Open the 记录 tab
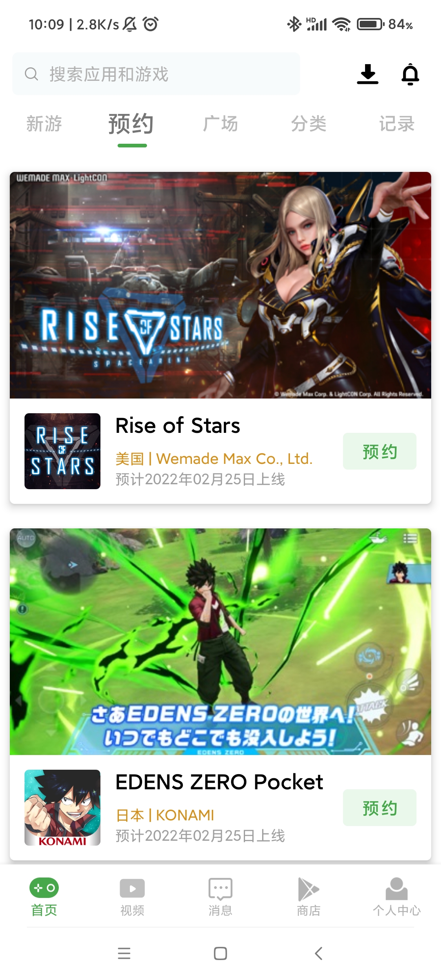441x980 pixels. [x=397, y=124]
